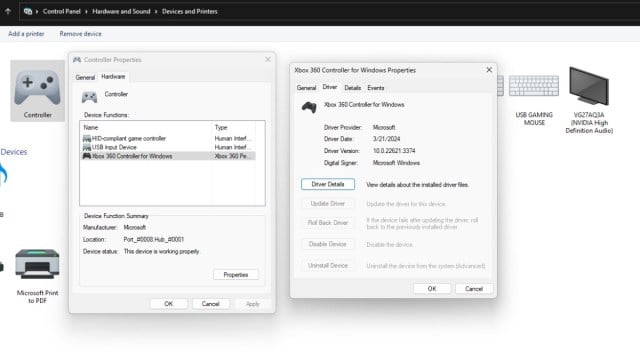
Task: Switch to General tab in Controller Properties
Action: pyautogui.click(x=85, y=77)
